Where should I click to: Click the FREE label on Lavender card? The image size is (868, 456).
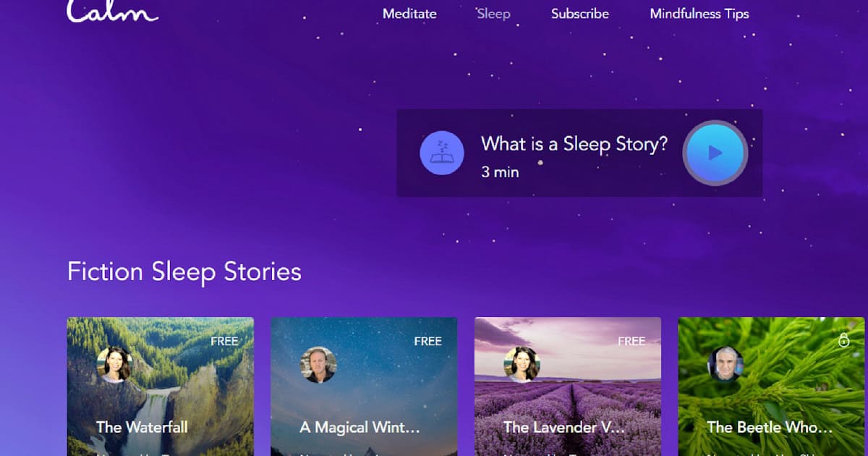pyautogui.click(x=631, y=341)
